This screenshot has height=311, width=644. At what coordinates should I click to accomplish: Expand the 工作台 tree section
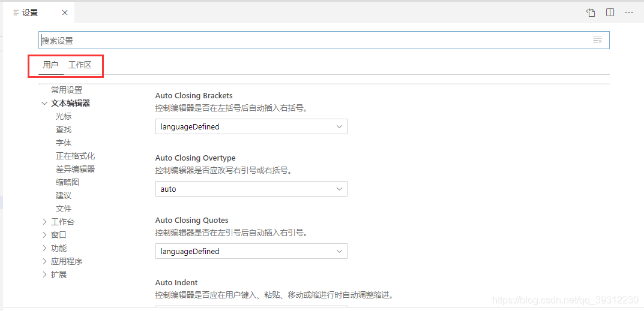[44, 222]
